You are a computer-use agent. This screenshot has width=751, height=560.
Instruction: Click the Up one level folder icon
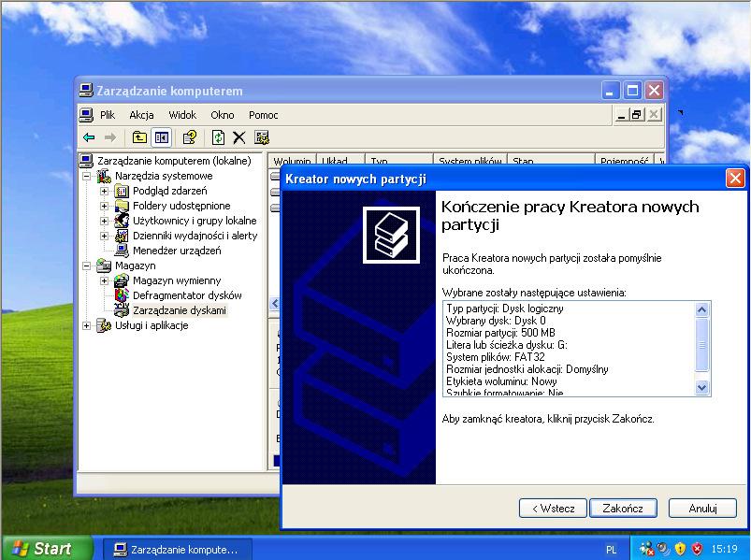point(139,137)
